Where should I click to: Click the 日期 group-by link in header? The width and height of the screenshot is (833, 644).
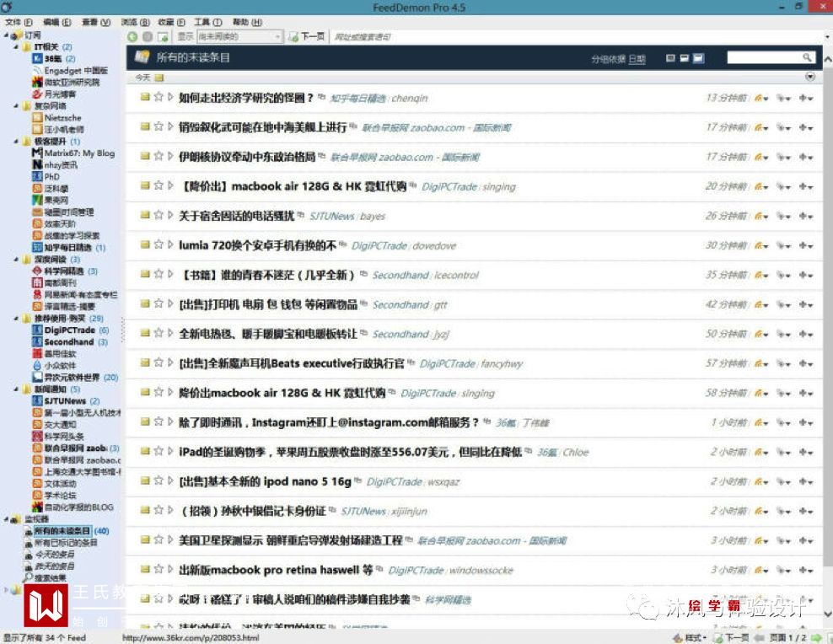[x=637, y=59]
